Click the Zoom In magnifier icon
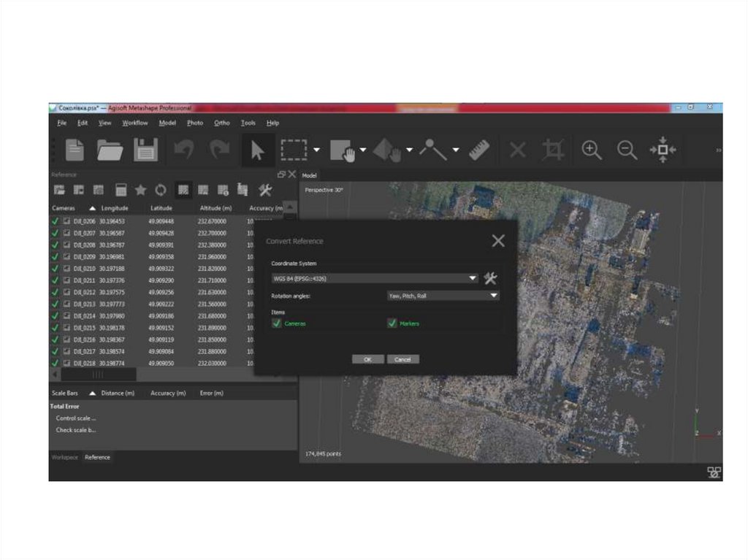The width and height of the screenshot is (748, 560). 591,150
